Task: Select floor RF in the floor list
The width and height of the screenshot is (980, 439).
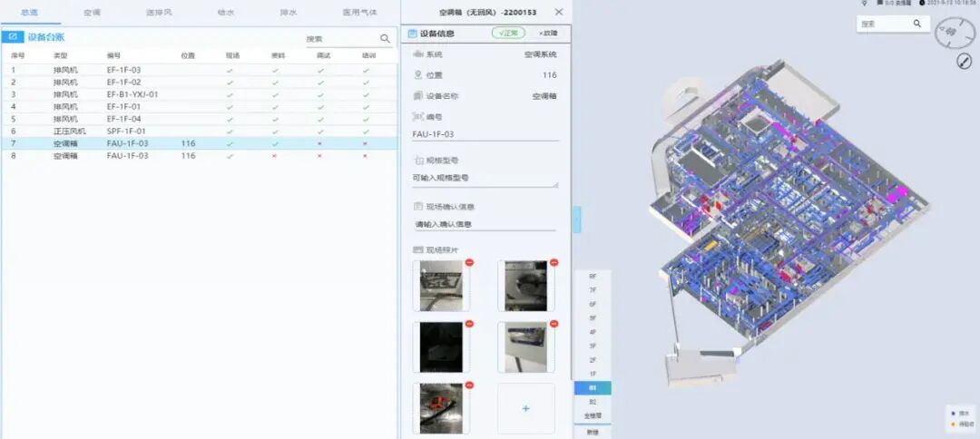Action: [x=593, y=276]
